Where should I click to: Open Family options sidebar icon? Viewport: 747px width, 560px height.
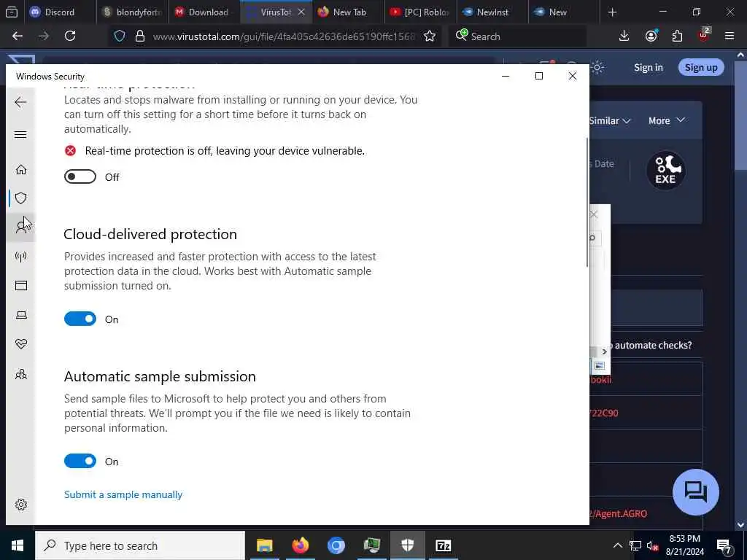(x=21, y=374)
